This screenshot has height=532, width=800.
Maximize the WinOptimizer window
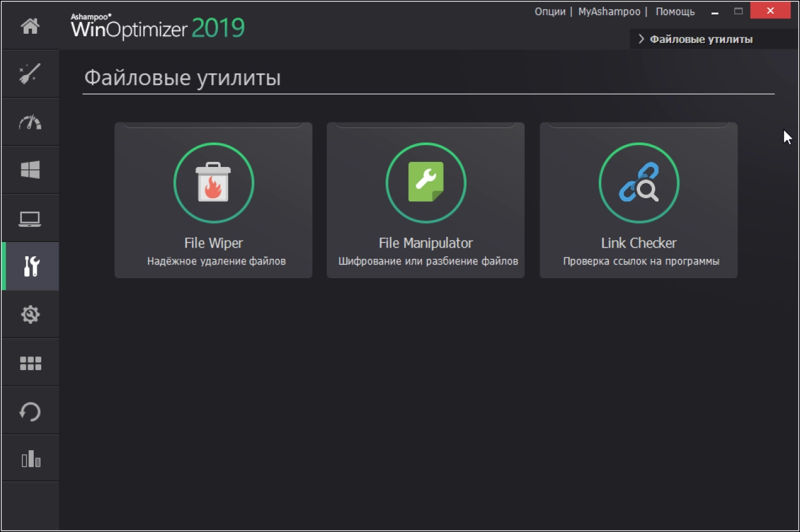pos(738,11)
